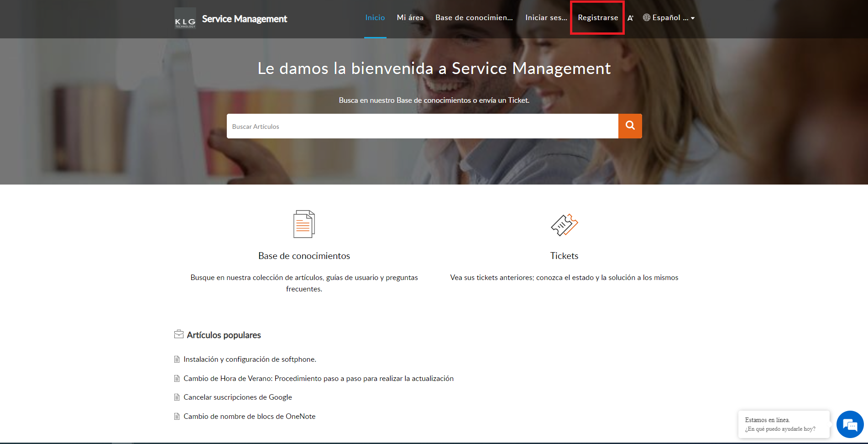Go to the Inicio tab
Image resolution: width=868 pixels, height=444 pixels.
(x=375, y=18)
